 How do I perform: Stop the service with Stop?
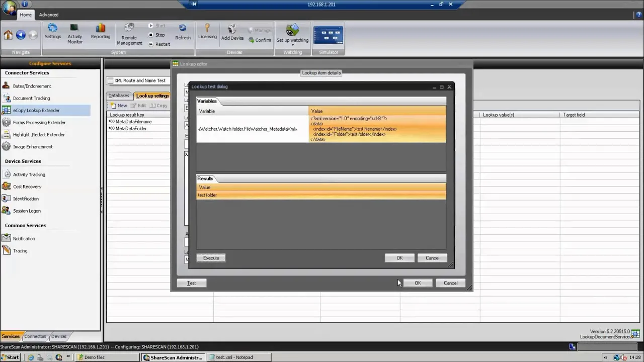[156, 35]
